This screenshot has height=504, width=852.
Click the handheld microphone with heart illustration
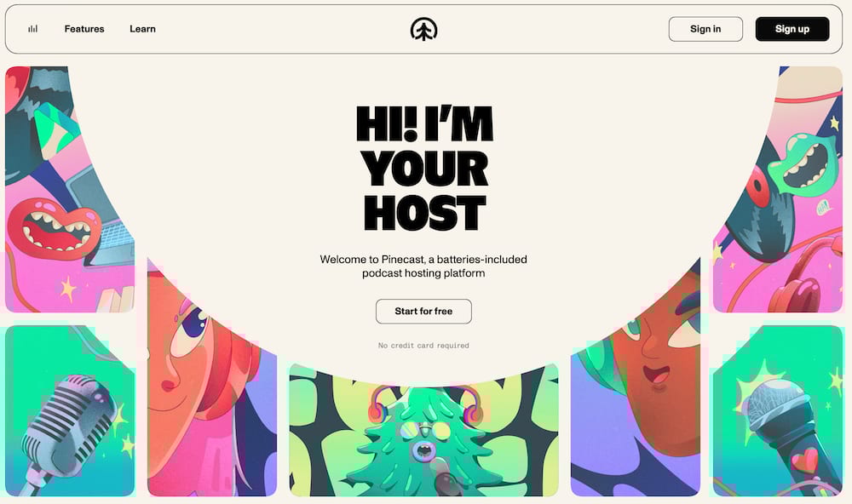point(778,410)
